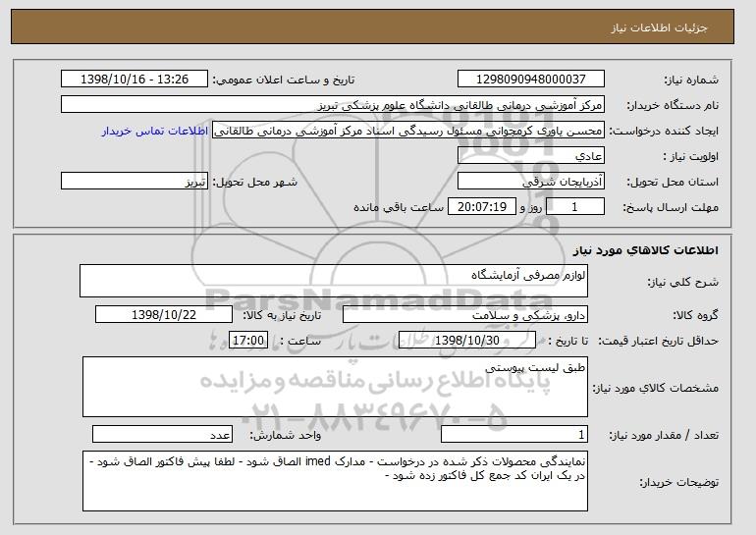Click the announcement date field 1398/10/16 - 13:26

point(135,80)
